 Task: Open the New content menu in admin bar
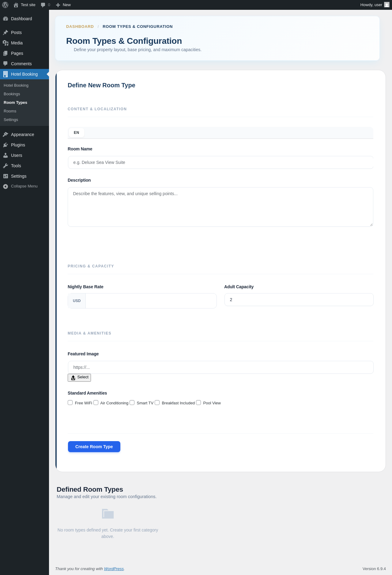[x=63, y=5]
